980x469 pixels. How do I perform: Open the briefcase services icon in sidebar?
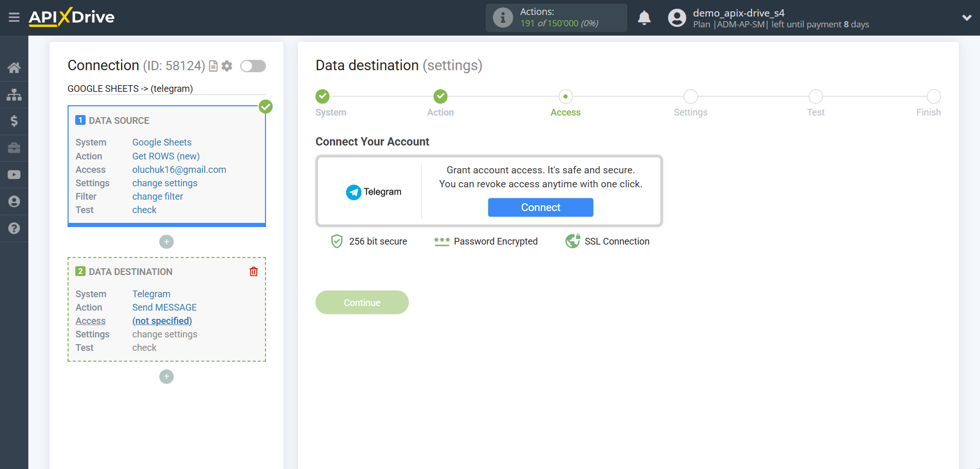tap(14, 148)
